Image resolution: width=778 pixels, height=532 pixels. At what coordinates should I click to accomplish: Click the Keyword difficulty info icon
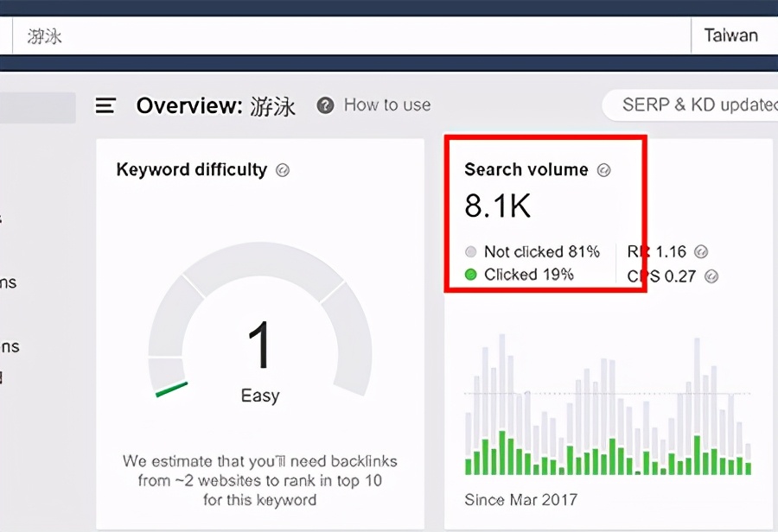pyautogui.click(x=283, y=170)
